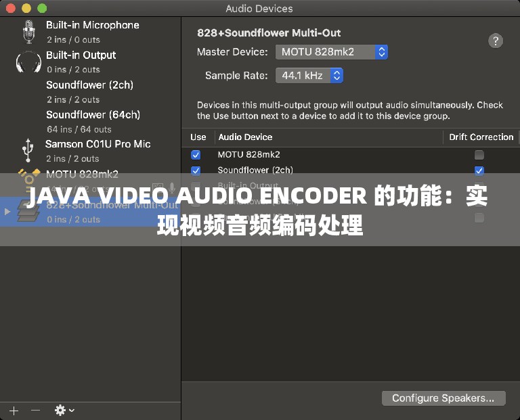Image resolution: width=520 pixels, height=420 pixels.
Task: Click the '64 ins / 64 outs' text
Action: coord(79,129)
